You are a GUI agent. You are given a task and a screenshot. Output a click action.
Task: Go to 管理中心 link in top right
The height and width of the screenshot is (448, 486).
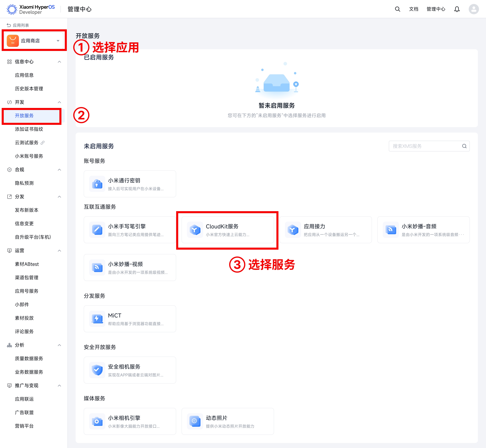(x=436, y=9)
